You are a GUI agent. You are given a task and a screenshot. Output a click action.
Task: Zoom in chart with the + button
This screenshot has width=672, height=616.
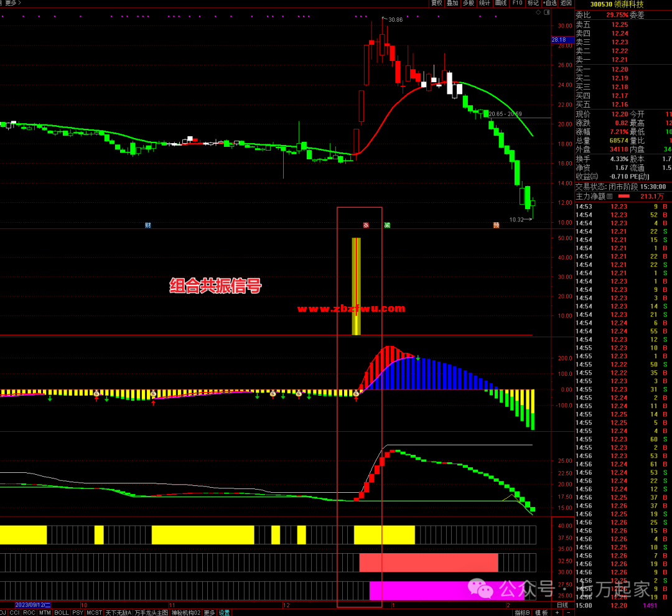pyautogui.click(x=557, y=612)
